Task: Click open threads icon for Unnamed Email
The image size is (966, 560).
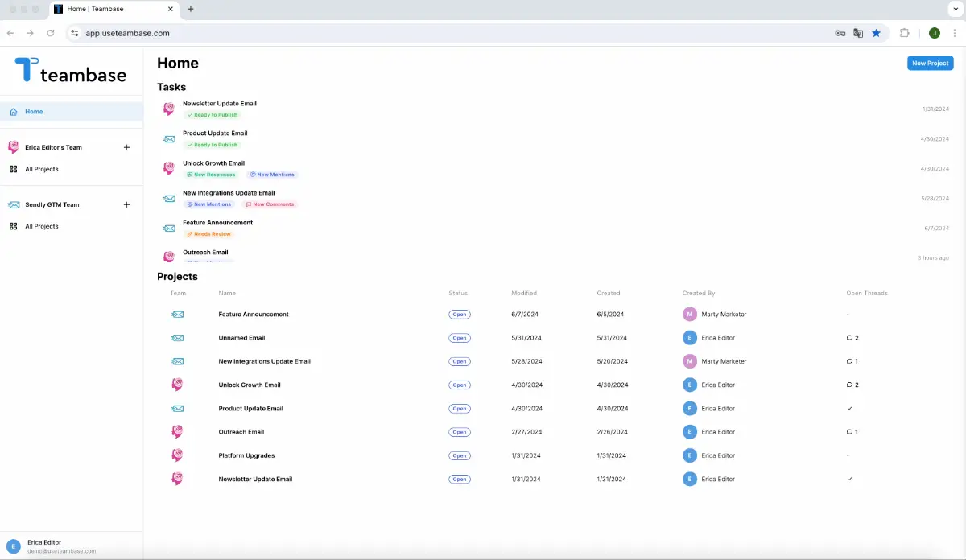Action: (849, 338)
